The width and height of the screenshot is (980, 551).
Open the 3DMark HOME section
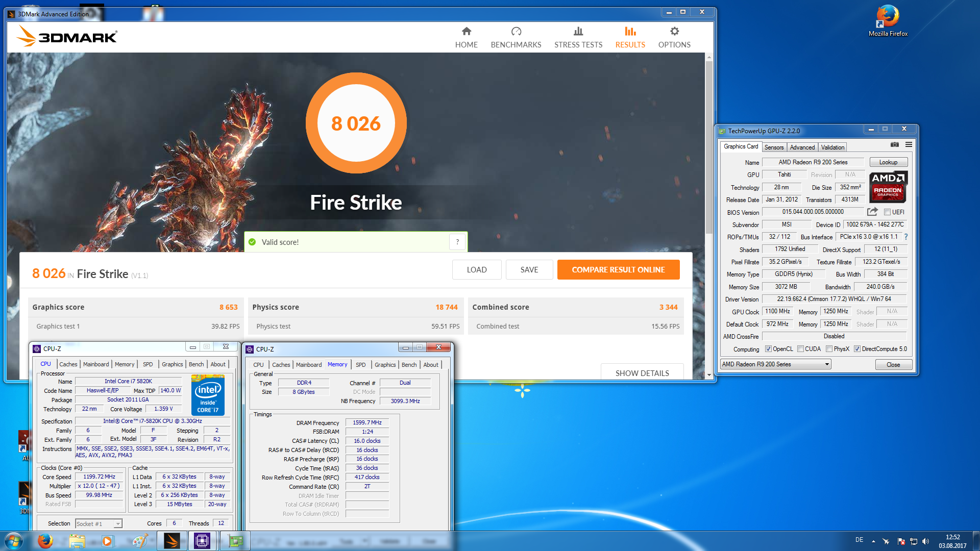tap(466, 38)
